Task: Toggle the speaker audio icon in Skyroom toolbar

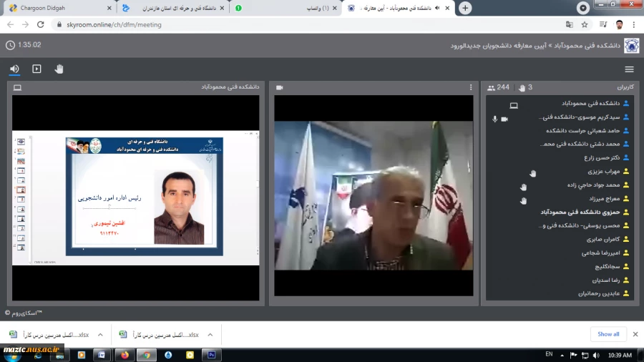Action: pyautogui.click(x=14, y=69)
